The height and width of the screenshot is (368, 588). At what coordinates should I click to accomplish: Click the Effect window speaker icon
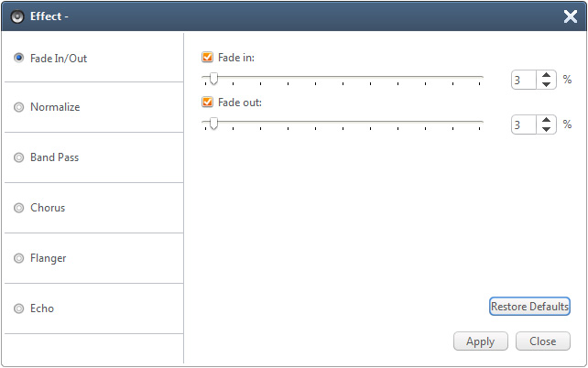coord(17,16)
